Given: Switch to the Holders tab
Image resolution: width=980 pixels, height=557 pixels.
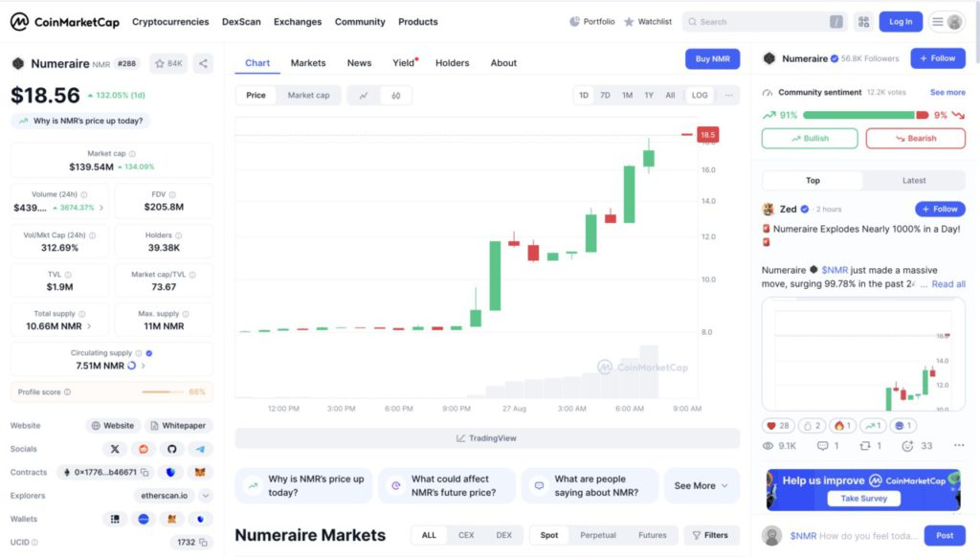Looking at the screenshot, I should click(x=452, y=63).
